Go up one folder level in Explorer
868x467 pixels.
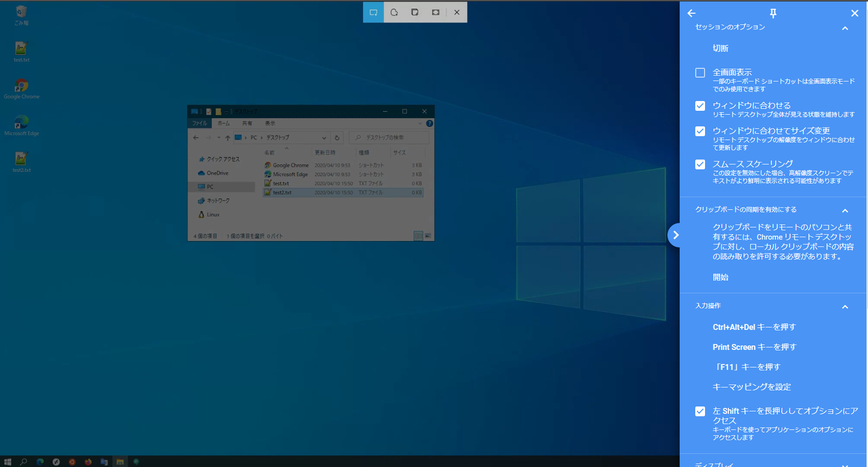tap(227, 138)
